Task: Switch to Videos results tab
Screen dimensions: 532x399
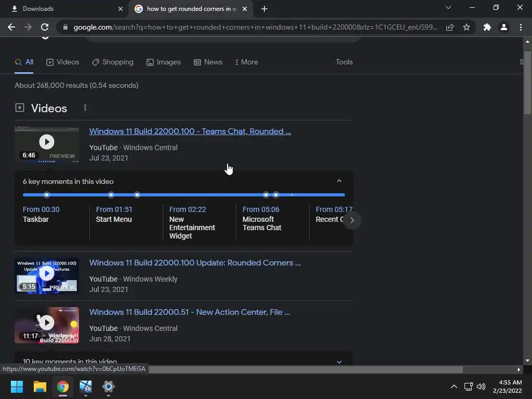Action: tap(62, 62)
